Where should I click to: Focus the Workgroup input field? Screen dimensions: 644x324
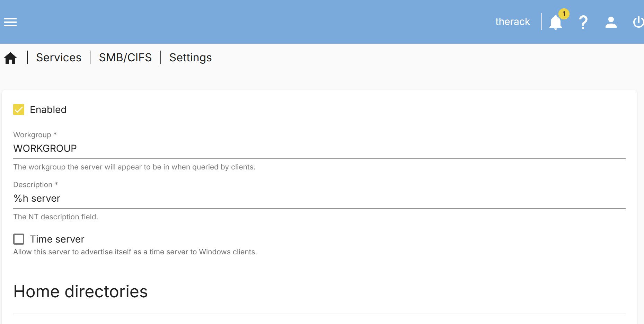319,149
